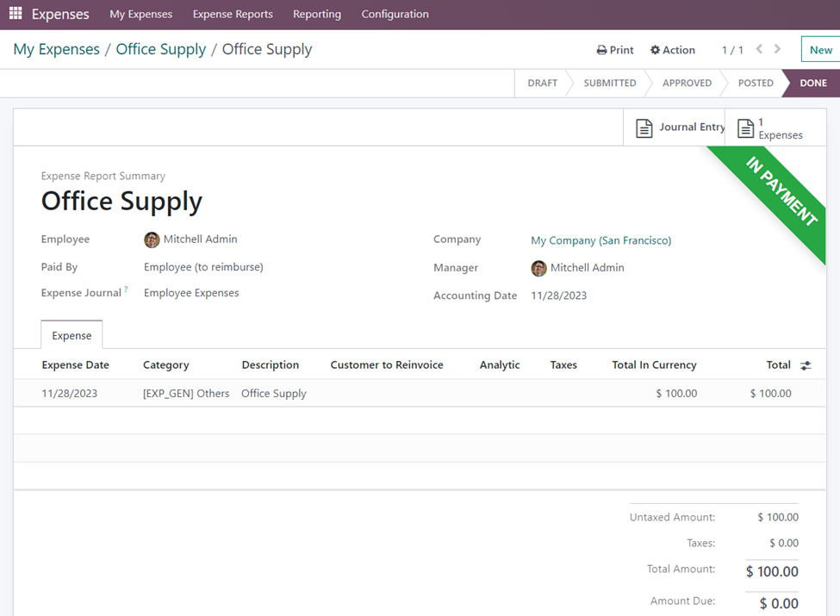840x616 pixels.
Task: Open My Company (San Francisco) link
Action: (600, 240)
